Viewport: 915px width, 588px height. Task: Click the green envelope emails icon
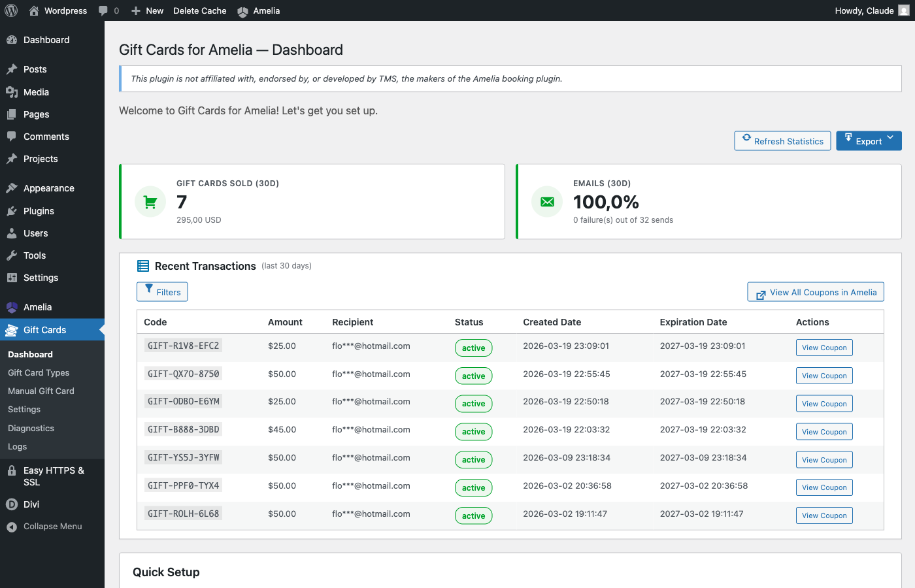tap(547, 202)
